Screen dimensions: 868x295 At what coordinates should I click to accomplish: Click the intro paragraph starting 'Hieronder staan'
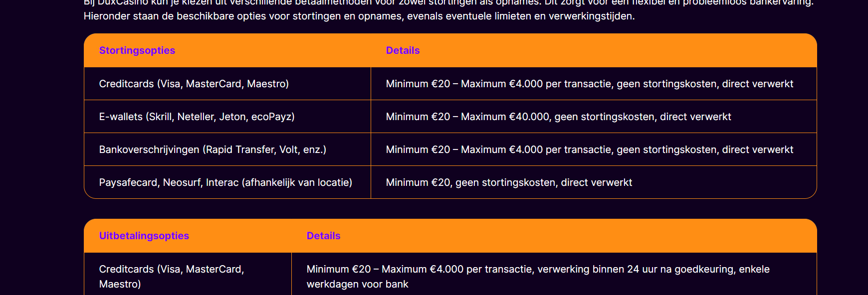[x=359, y=16]
